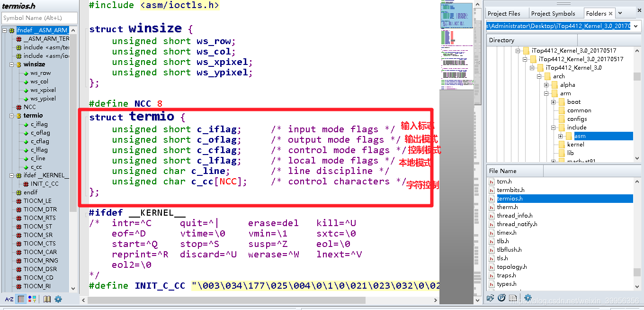Viewport: 644px width, 310px height.
Task: Click the folder icon beside boot
Action: (562, 102)
